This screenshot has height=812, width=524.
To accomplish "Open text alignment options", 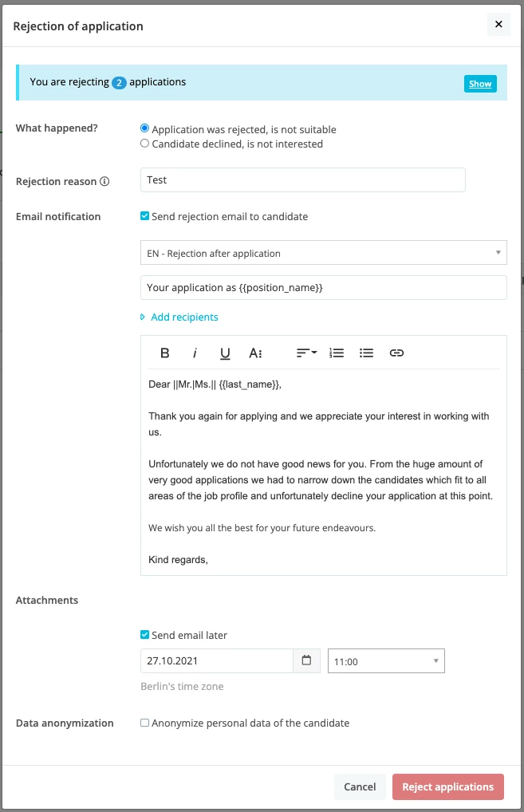I will click(x=306, y=353).
